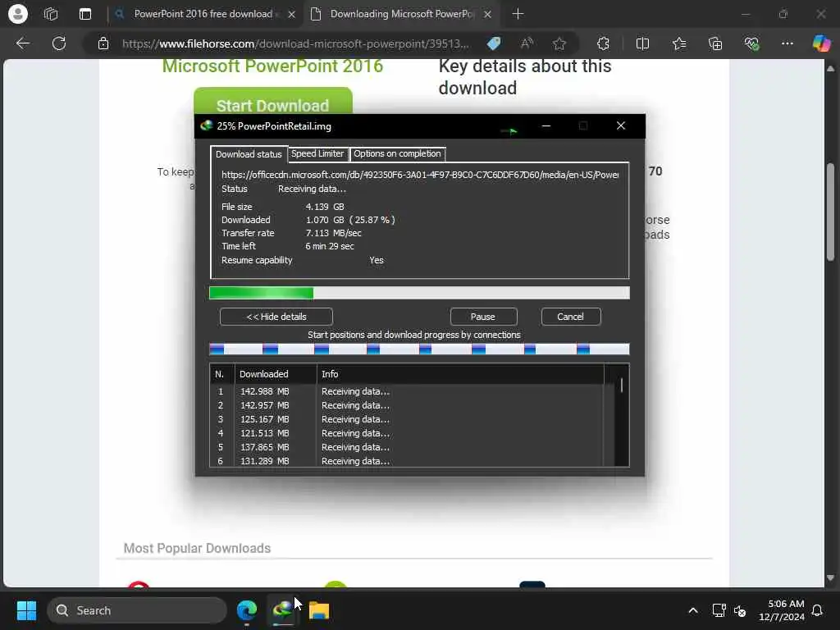Select connection row 131.289 MB

(407, 461)
